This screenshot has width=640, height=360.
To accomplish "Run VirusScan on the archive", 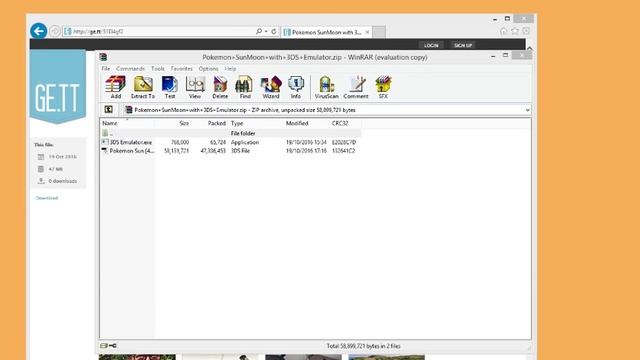I will pos(327,87).
